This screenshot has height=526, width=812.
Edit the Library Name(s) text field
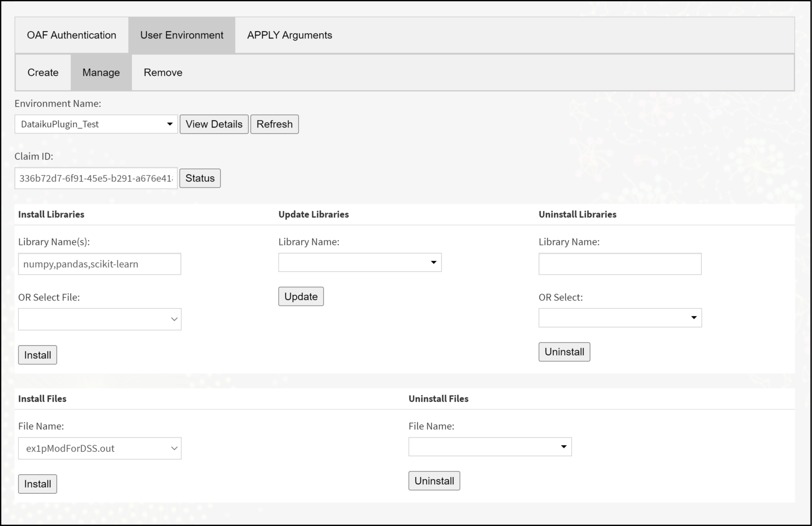click(99, 263)
